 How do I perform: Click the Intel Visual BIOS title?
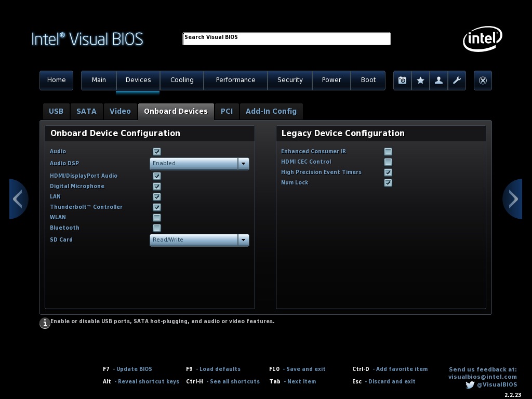tap(87, 39)
